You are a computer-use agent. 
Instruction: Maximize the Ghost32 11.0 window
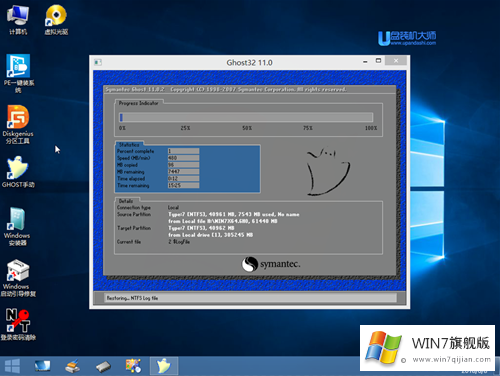tap(378, 61)
